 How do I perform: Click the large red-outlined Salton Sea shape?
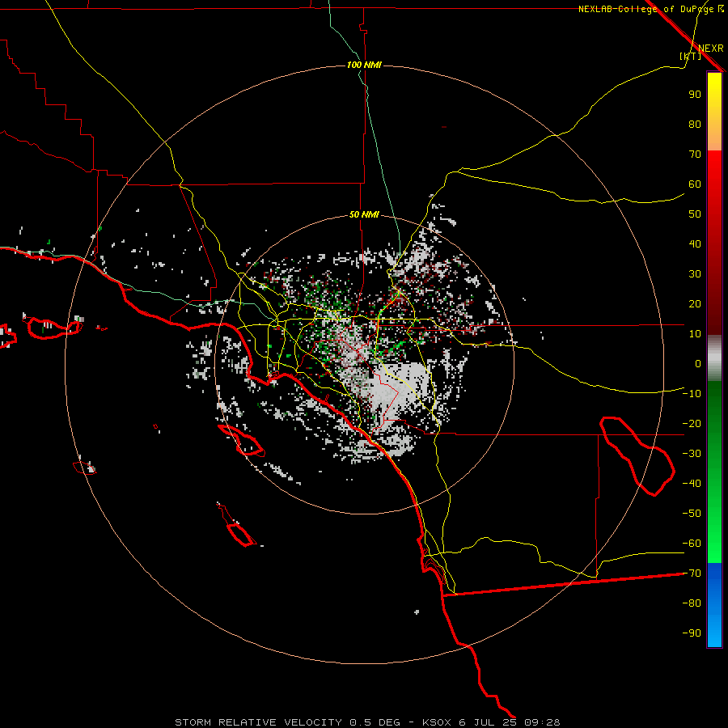coord(637,455)
